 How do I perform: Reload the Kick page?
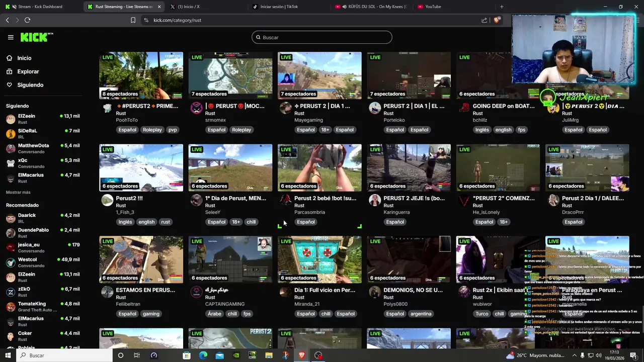[x=27, y=20]
